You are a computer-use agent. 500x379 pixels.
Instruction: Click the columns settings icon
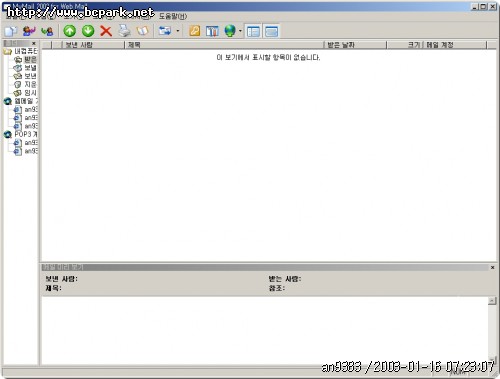click(x=212, y=31)
